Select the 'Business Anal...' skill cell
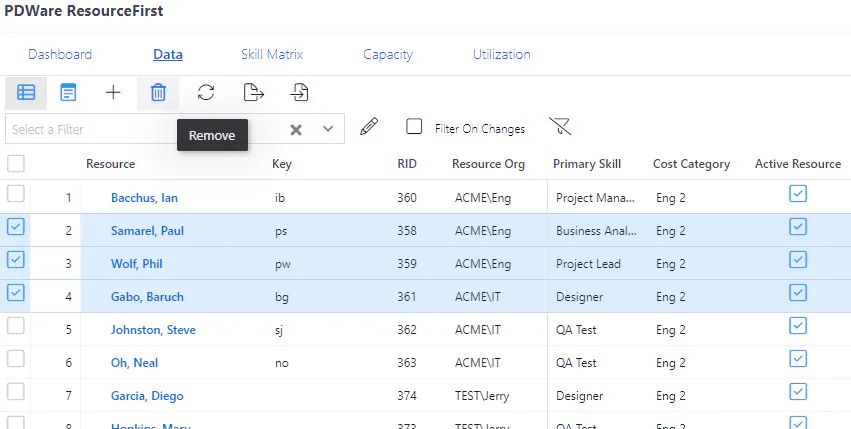851x429 pixels. 596,231
